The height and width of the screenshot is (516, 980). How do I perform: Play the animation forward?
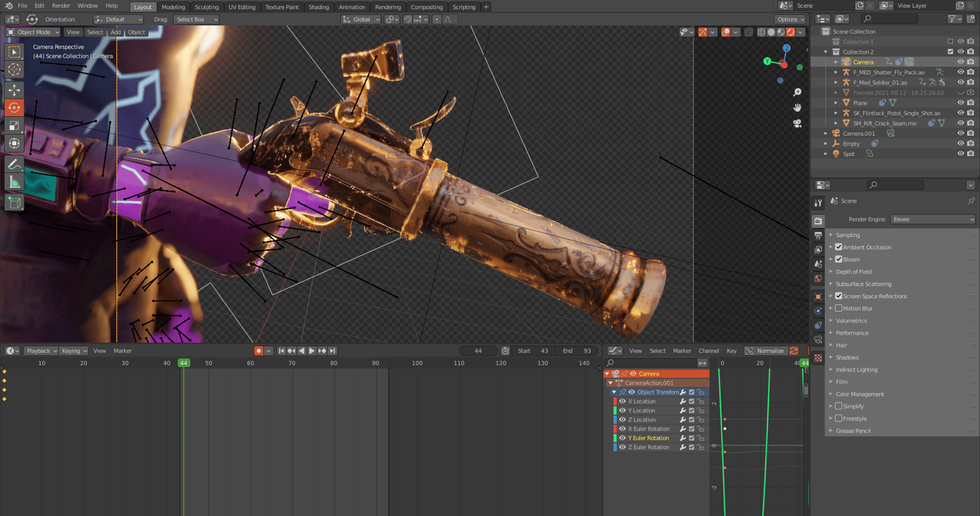click(312, 351)
